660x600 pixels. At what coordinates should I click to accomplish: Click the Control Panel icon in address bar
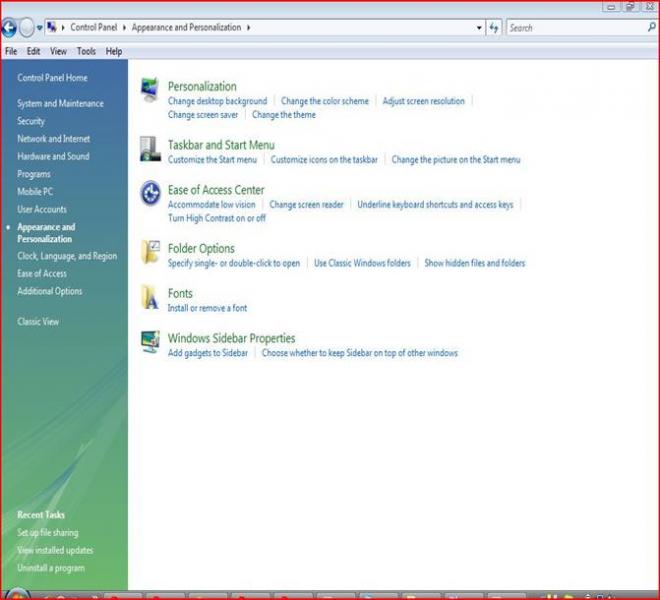click(52, 27)
